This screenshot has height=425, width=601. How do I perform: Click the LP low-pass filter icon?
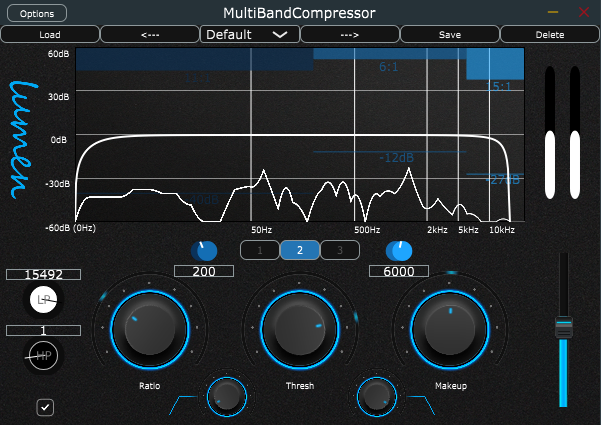tap(43, 299)
